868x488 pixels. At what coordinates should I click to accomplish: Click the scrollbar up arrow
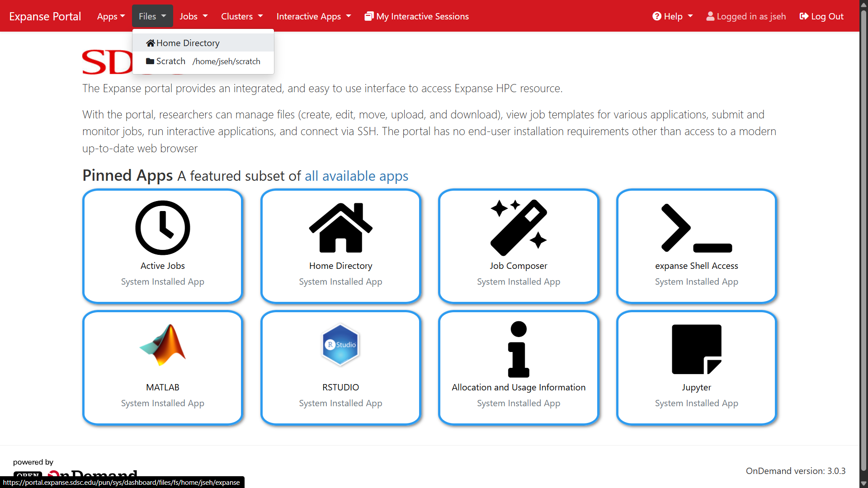(x=863, y=4)
